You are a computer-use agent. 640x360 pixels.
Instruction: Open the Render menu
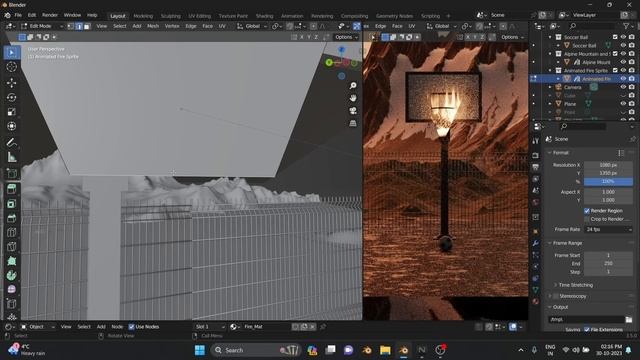(50, 15)
